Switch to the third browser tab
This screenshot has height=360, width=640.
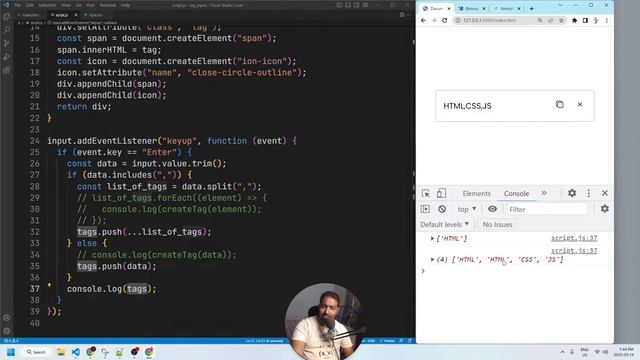click(507, 8)
